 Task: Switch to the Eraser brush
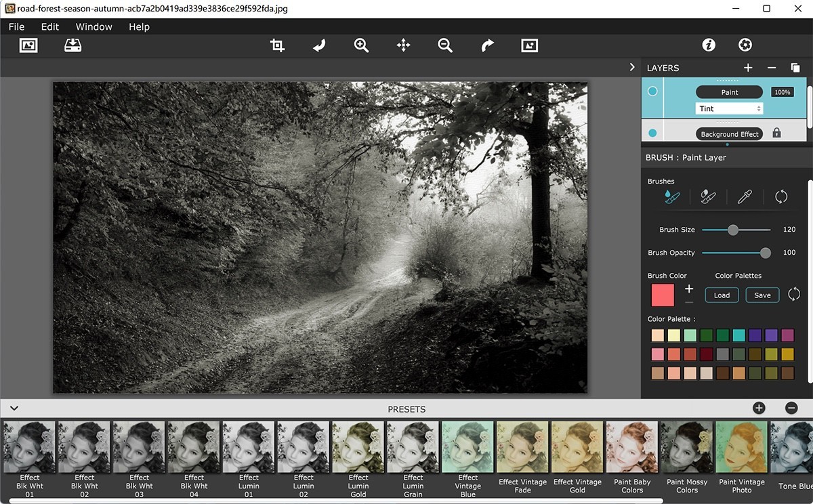click(x=707, y=196)
